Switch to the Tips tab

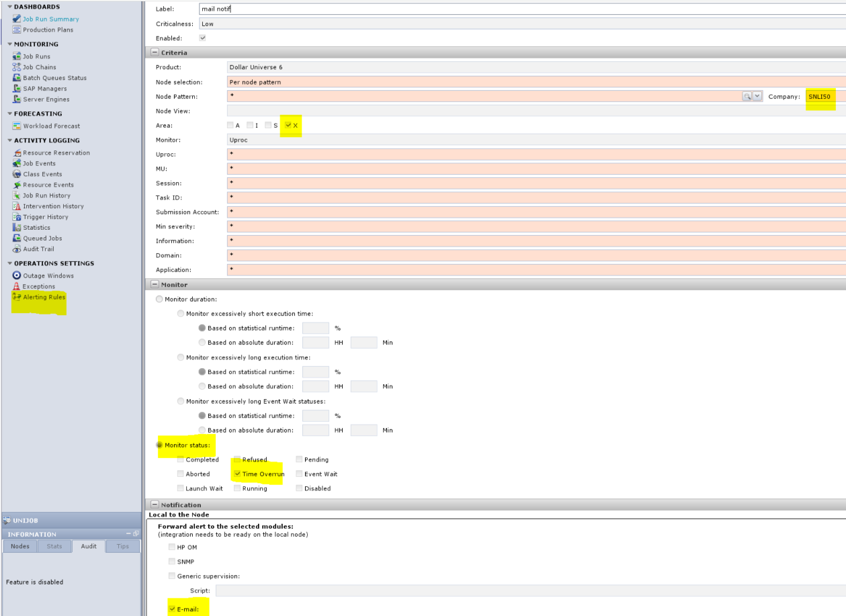(122, 546)
